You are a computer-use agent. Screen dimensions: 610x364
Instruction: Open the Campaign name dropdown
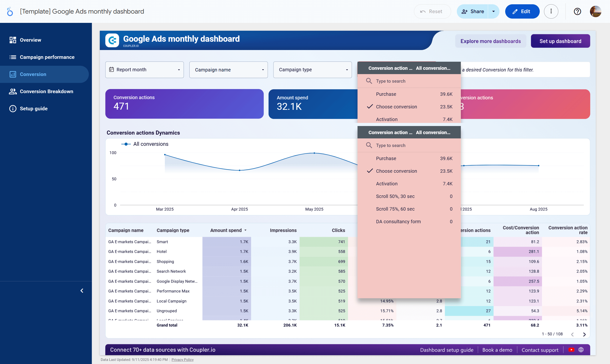(228, 70)
